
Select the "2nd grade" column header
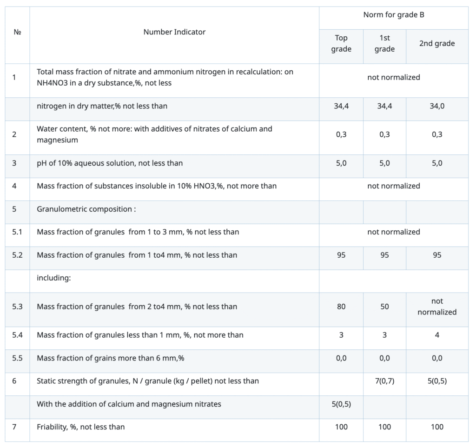[437, 44]
